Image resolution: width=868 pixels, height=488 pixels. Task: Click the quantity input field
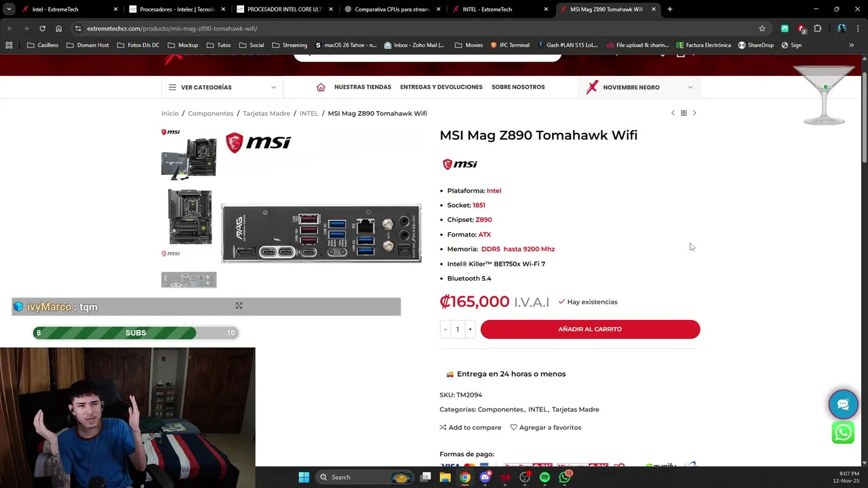458,329
